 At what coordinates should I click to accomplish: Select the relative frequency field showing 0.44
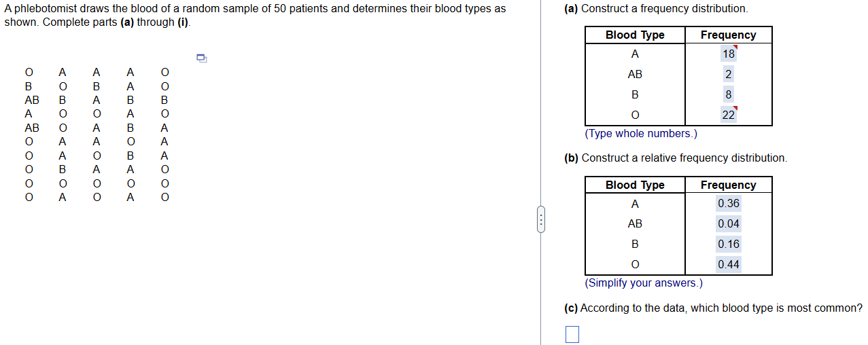click(x=728, y=265)
